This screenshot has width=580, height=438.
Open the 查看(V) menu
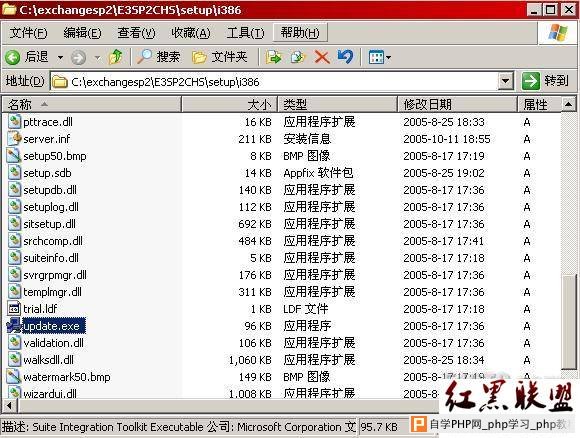pos(136,33)
